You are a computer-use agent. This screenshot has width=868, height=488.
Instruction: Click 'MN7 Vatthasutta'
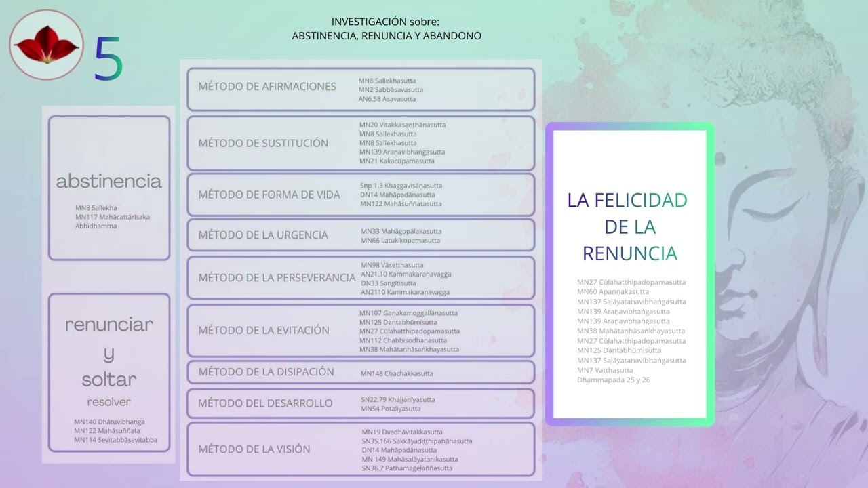tap(605, 370)
